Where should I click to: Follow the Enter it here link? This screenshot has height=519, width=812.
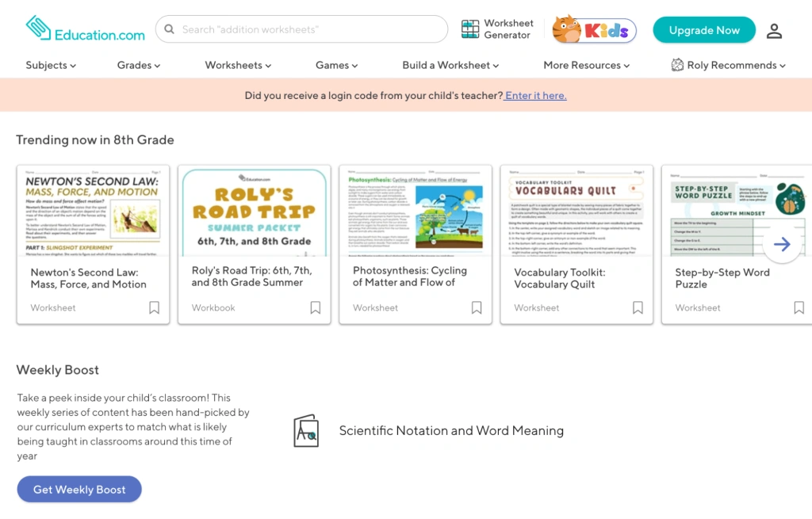click(534, 94)
